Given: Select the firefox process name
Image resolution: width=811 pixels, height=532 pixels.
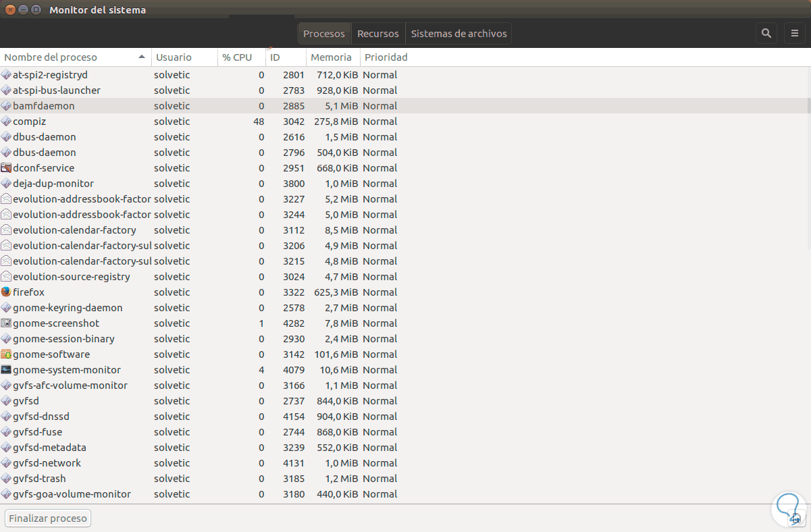Looking at the screenshot, I should 28,292.
